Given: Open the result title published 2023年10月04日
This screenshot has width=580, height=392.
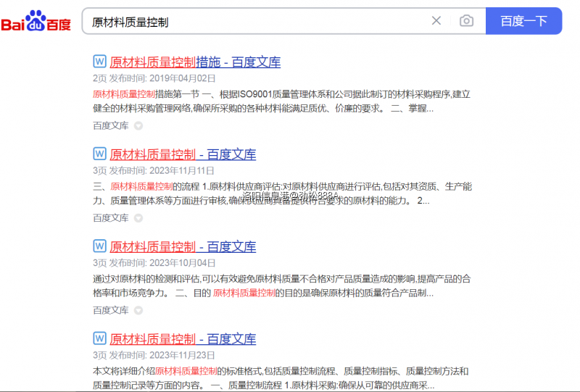Looking at the screenshot, I should tap(183, 247).
